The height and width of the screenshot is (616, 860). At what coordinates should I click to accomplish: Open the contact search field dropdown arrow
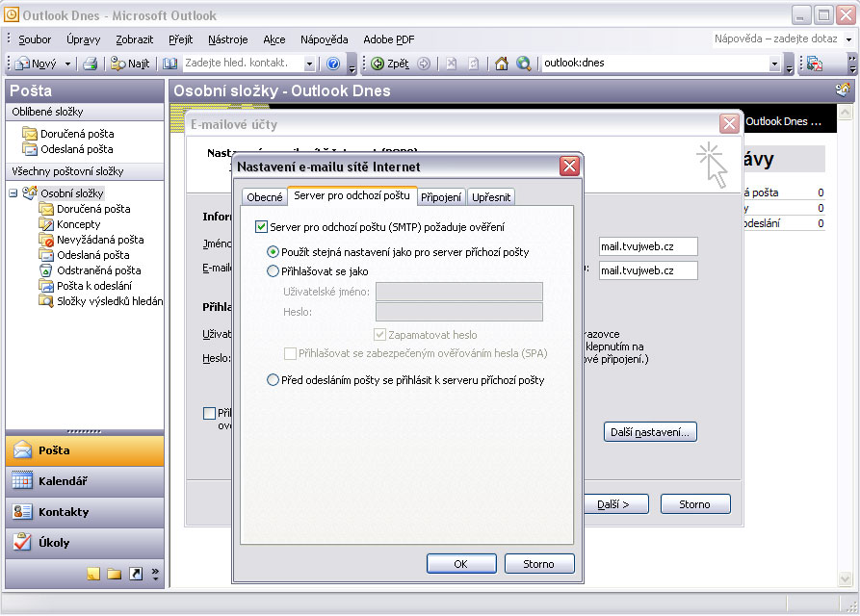pyautogui.click(x=309, y=64)
